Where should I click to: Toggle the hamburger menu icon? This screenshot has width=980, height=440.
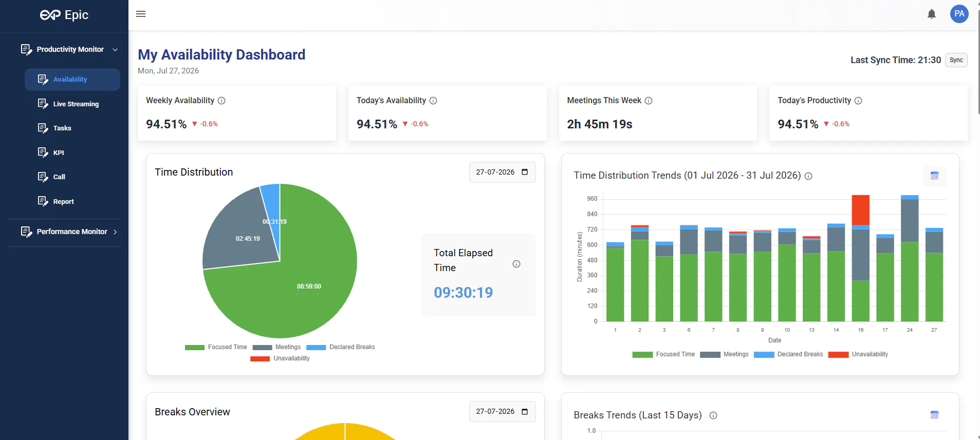141,14
